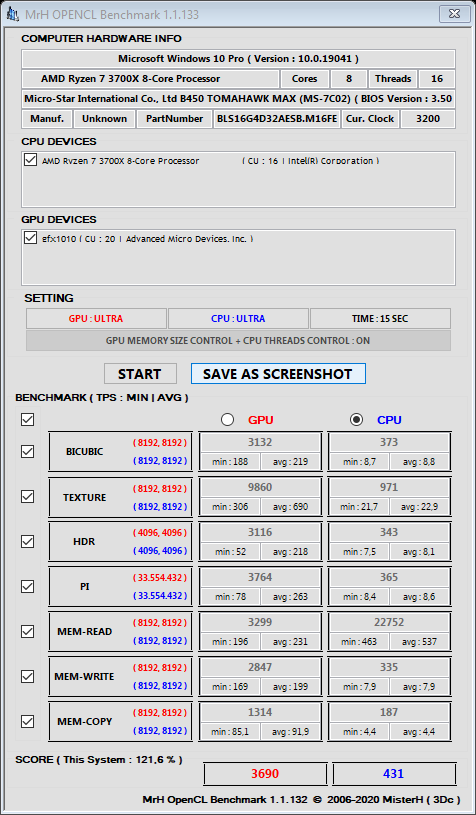Click the Cur. Clock value 3200

[428, 119]
